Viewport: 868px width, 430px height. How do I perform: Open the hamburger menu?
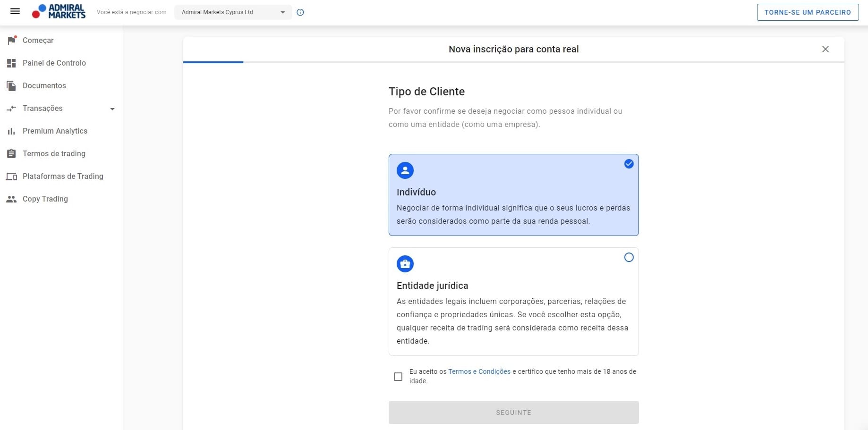[15, 11]
